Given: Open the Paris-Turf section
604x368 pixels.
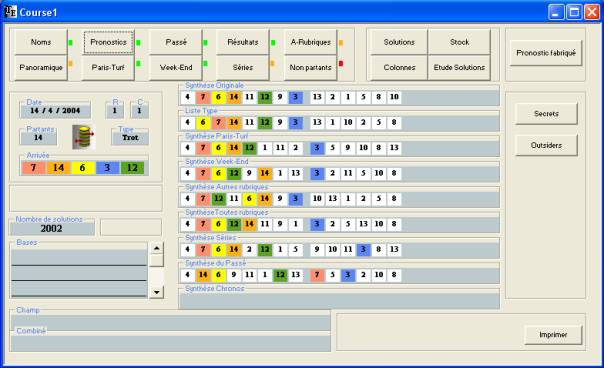Looking at the screenshot, I should click(x=108, y=67).
